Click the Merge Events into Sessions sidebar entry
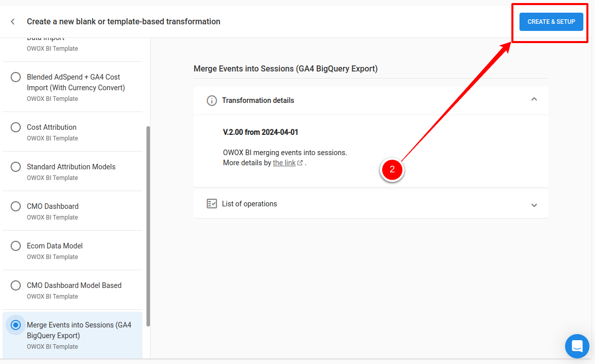The image size is (595, 364). pos(79,330)
